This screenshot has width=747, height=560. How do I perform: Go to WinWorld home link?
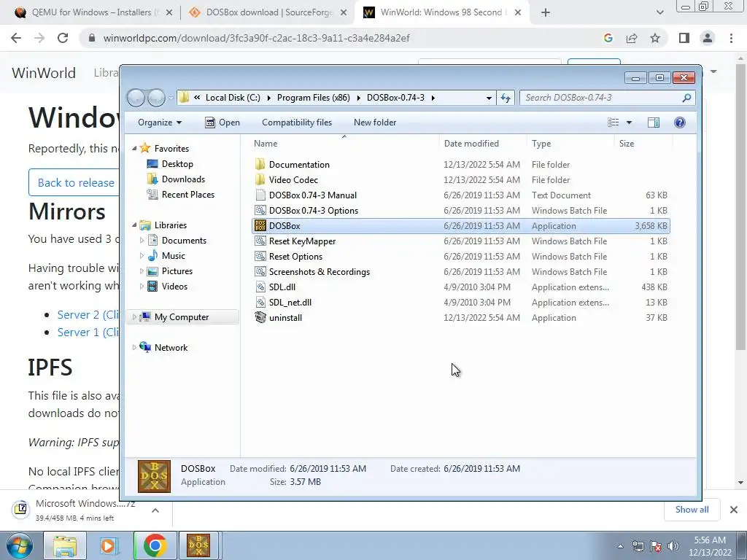(44, 72)
